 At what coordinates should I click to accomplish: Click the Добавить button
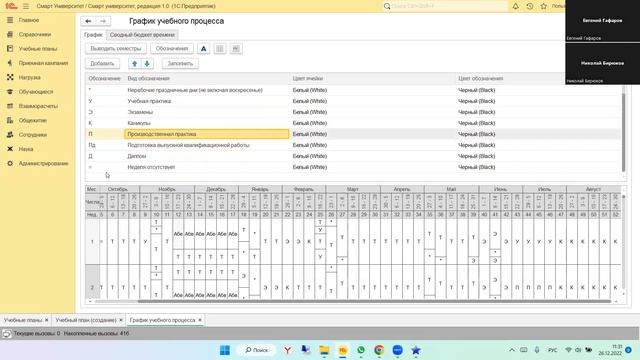(x=102, y=63)
